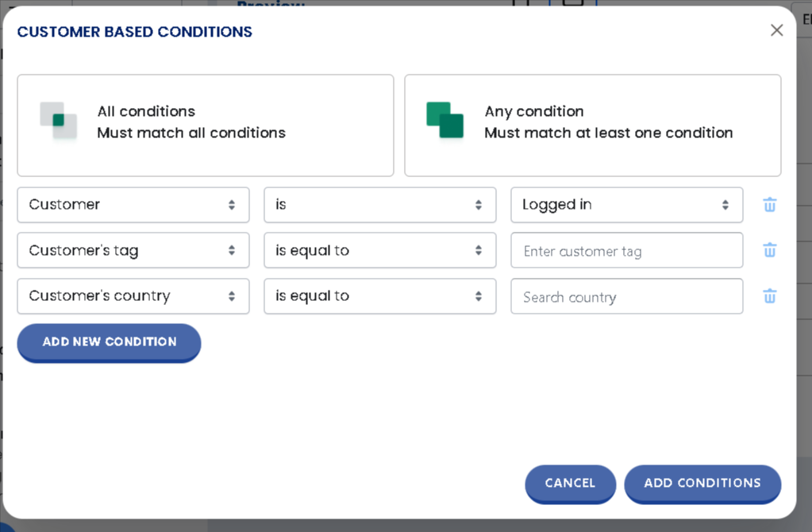Open the Customer's tag field dropdown
Image resolution: width=812 pixels, height=532 pixels.
(133, 250)
